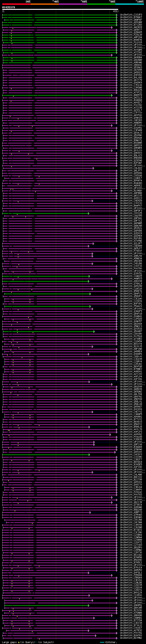This screenshot has width=146, height=644.
Task: Select the label UniRef100_B0LX66
Action: click(x=131, y=77)
